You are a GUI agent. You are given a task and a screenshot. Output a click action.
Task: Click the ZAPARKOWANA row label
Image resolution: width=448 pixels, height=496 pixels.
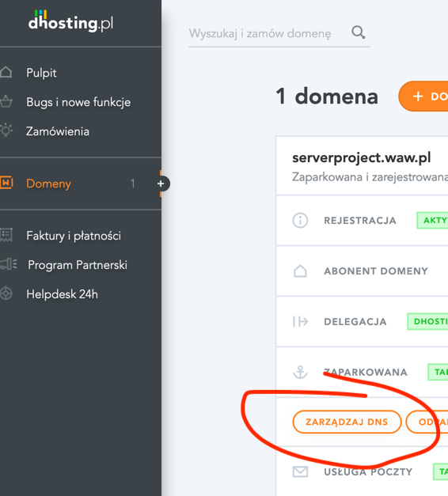coord(366,373)
